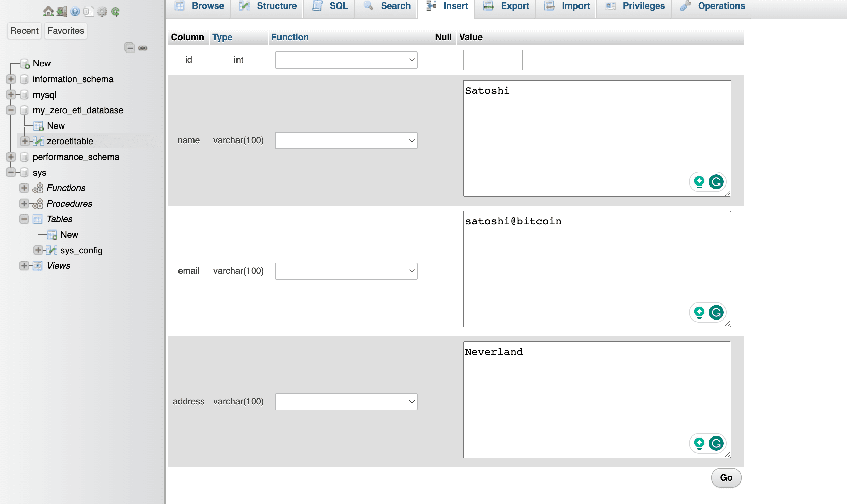Click into email textarea with satoshi@bitcoin
Image resolution: width=847 pixels, height=504 pixels.
597,269
